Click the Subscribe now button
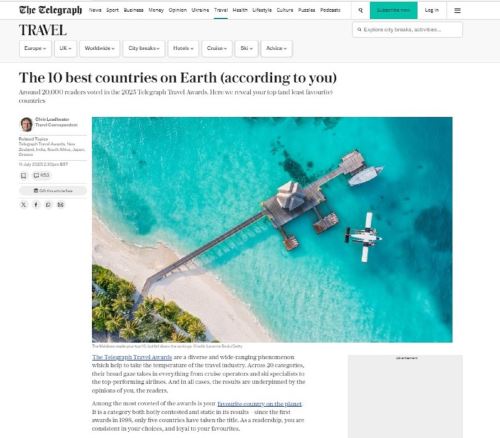500x438 pixels. [394, 10]
